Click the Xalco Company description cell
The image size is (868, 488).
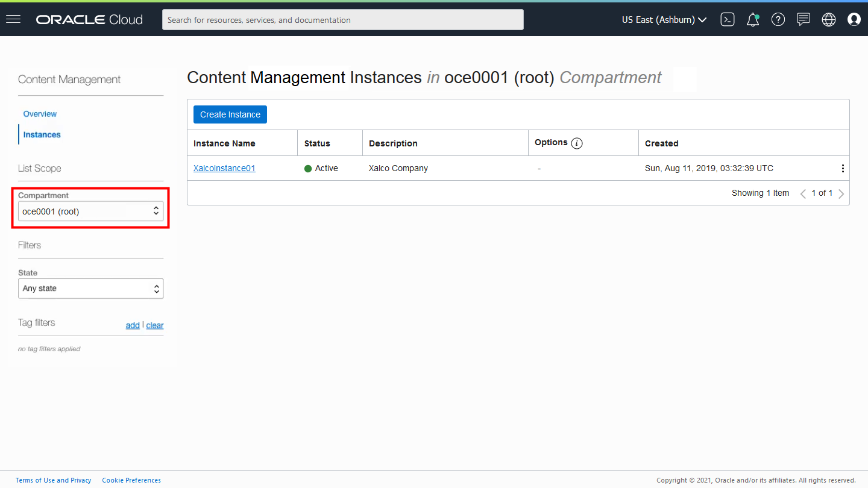click(398, 168)
